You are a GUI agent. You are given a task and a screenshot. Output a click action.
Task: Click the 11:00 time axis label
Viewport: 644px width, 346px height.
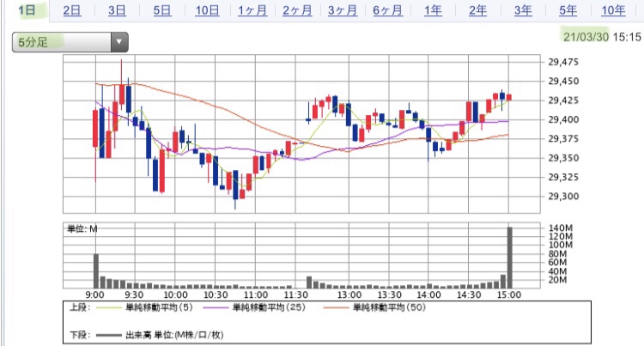[x=256, y=294]
